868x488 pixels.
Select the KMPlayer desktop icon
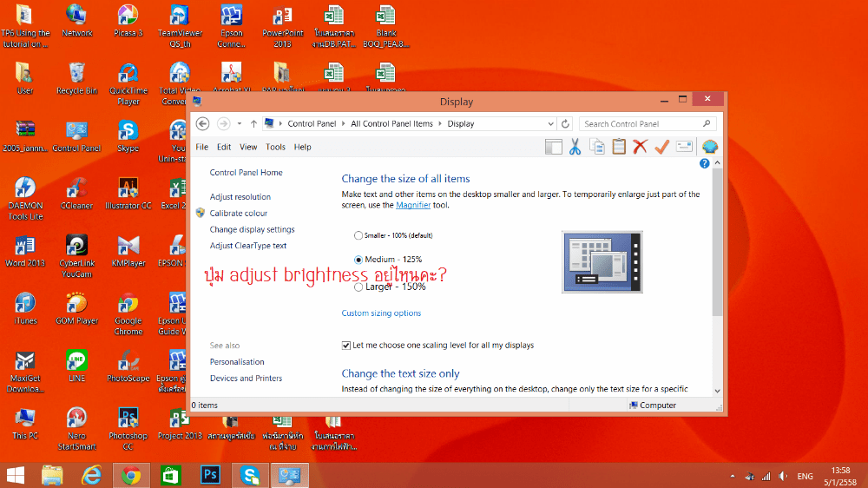pyautogui.click(x=128, y=252)
